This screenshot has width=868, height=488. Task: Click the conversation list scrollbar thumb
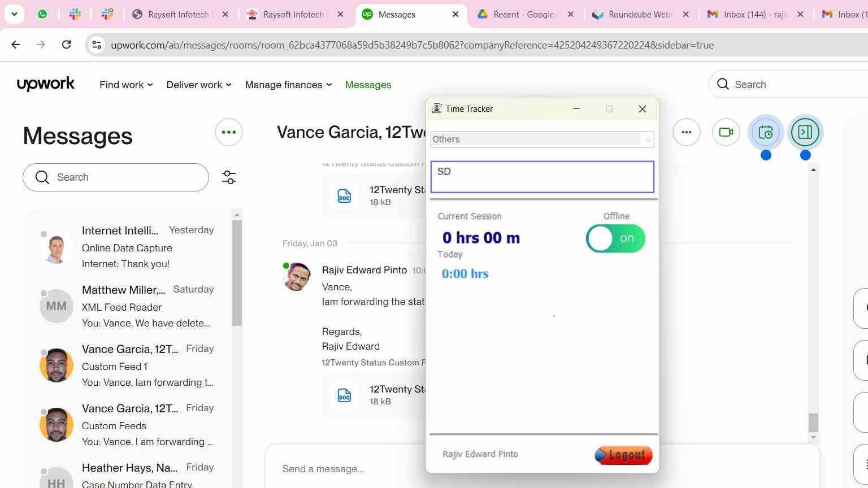pos(237,273)
